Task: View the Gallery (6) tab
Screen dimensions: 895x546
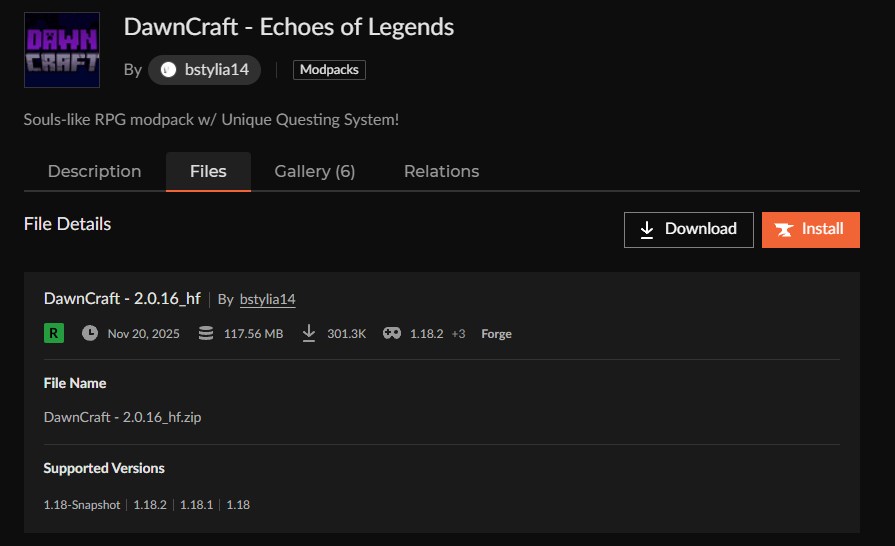Action: [315, 171]
